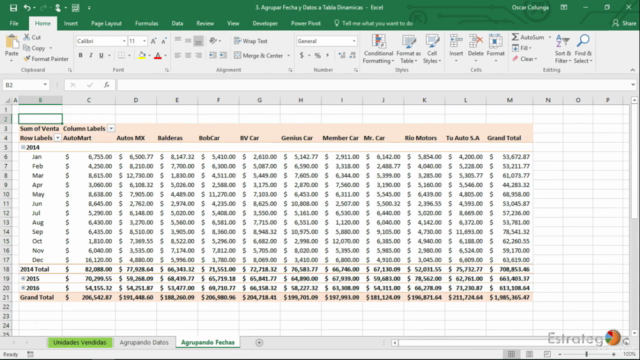The height and width of the screenshot is (360, 640).
Task: Open the Orientation text rotation icon
Action: pyautogui.click(x=213, y=41)
